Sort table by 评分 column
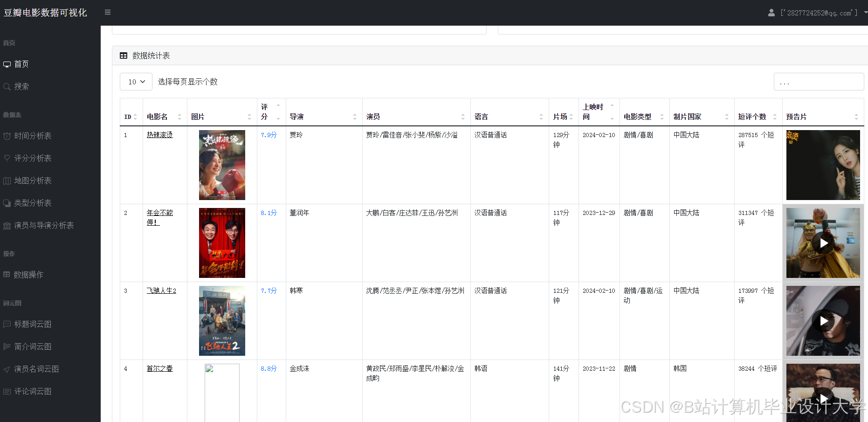 (271, 112)
